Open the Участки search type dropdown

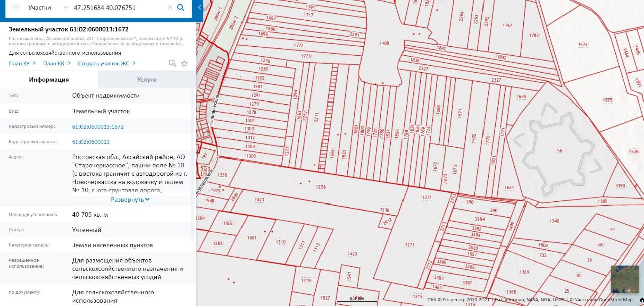coord(48,8)
